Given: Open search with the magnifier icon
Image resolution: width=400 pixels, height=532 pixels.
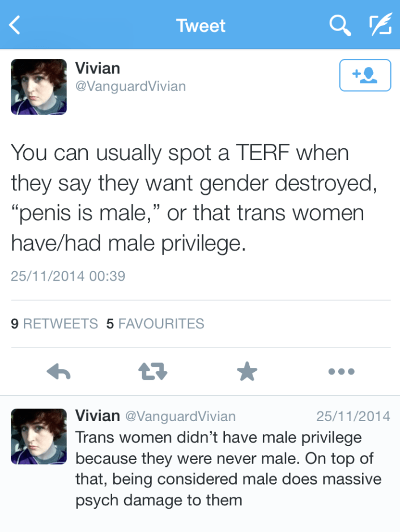Looking at the screenshot, I should coord(339,25).
